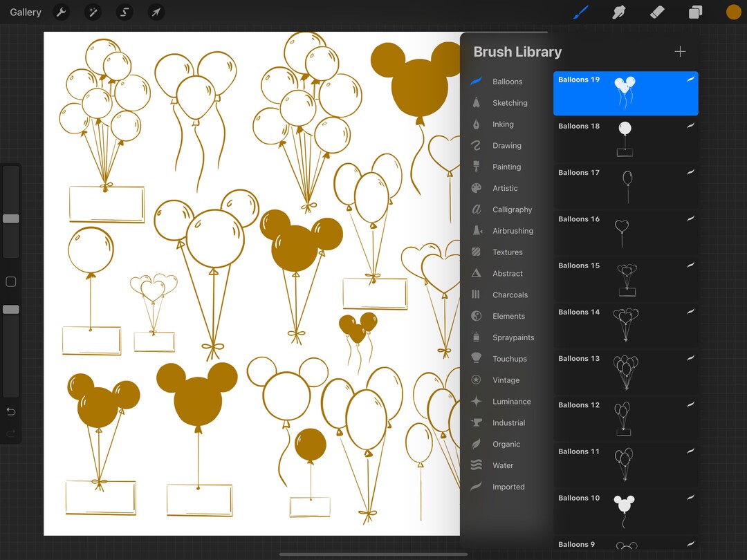Open the Sketching brush category
Viewport: 747px width, 560px height.
click(507, 102)
